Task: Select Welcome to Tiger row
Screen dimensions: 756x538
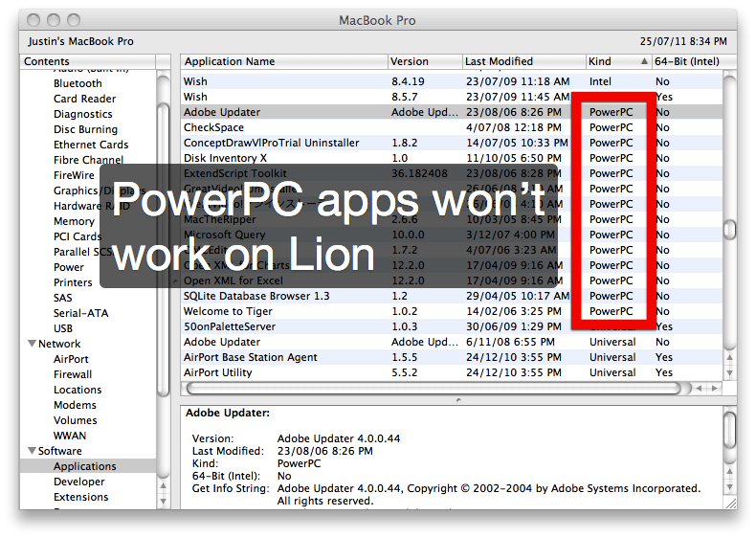Action: coord(452,311)
